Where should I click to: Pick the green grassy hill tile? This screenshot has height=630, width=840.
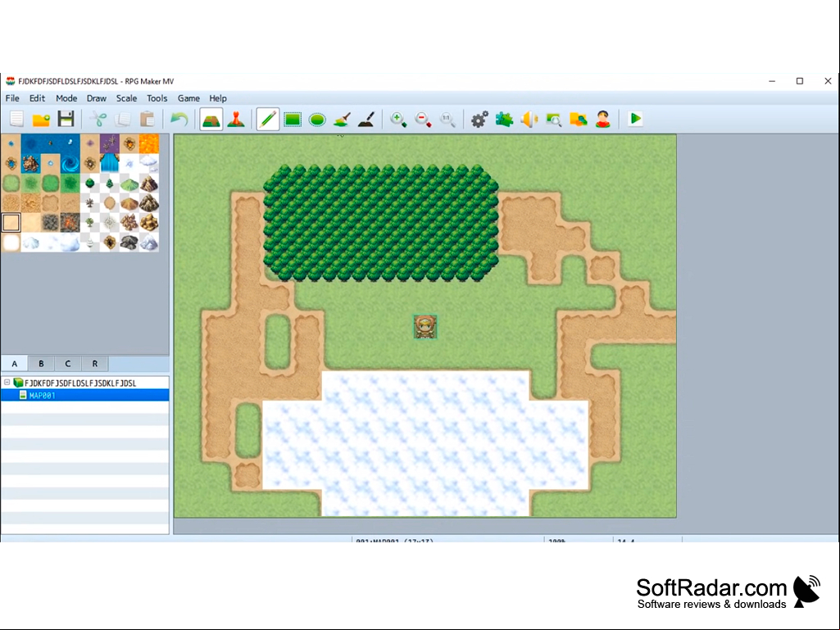click(129, 184)
